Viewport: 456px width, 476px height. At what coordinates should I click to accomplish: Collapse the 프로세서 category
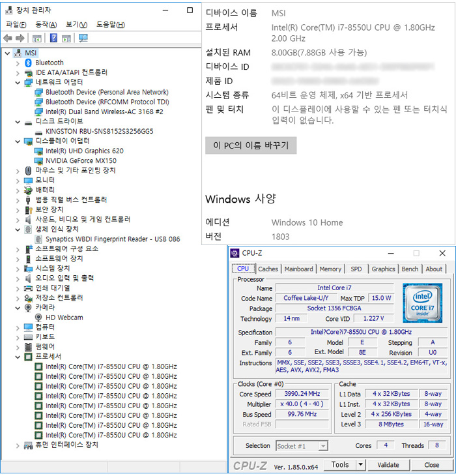pyautogui.click(x=18, y=357)
